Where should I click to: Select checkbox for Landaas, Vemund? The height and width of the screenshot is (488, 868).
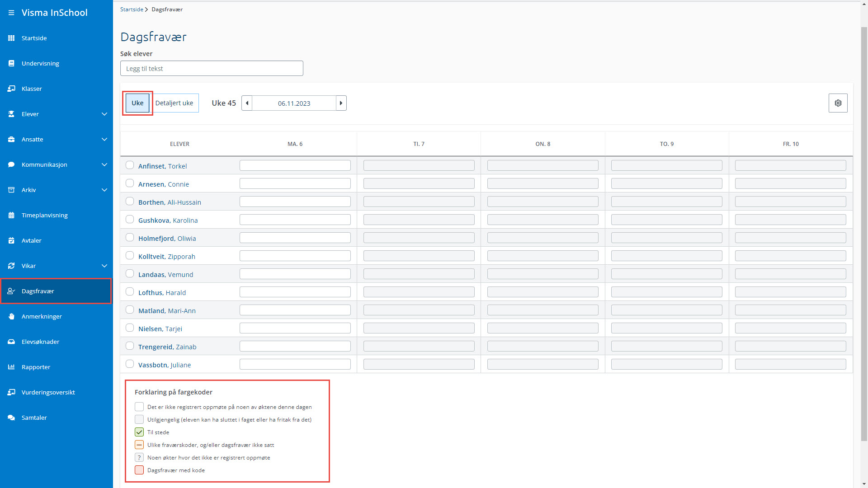[x=130, y=274]
